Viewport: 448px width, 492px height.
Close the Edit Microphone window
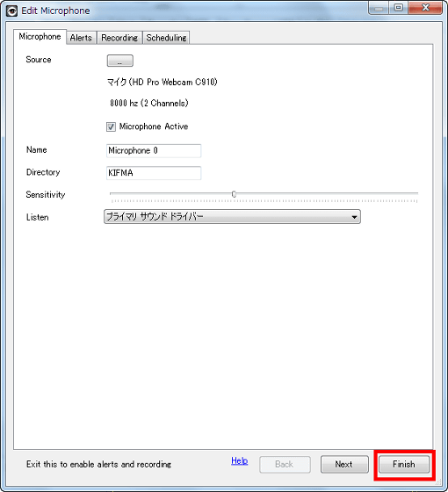[425, 8]
